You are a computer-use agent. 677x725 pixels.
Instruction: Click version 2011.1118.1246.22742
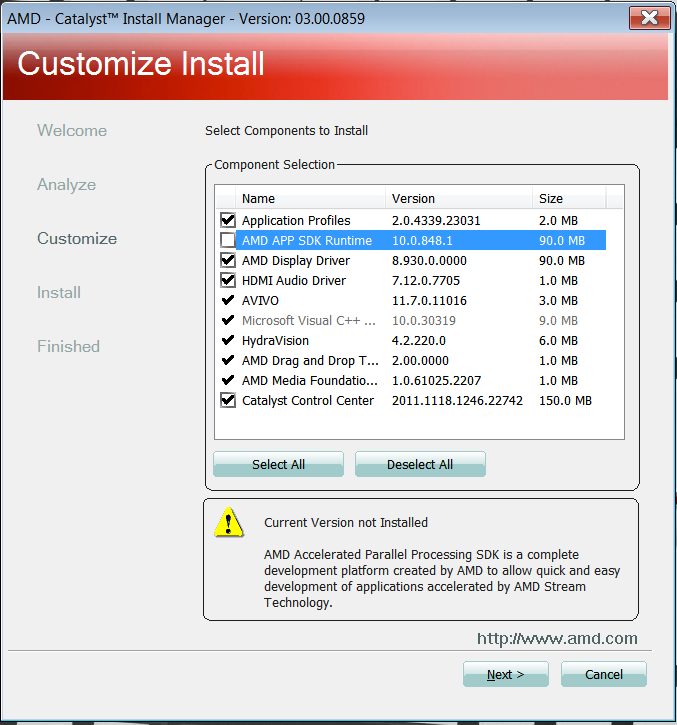[457, 400]
